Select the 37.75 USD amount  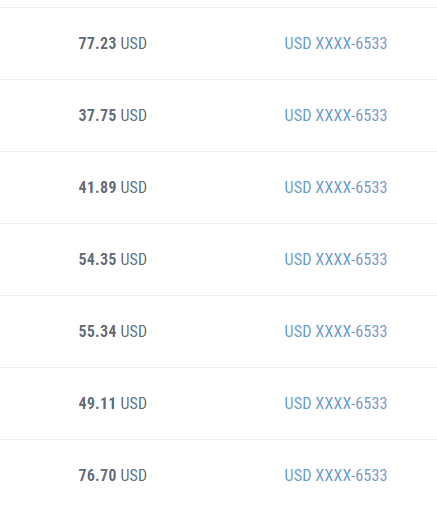coord(113,115)
